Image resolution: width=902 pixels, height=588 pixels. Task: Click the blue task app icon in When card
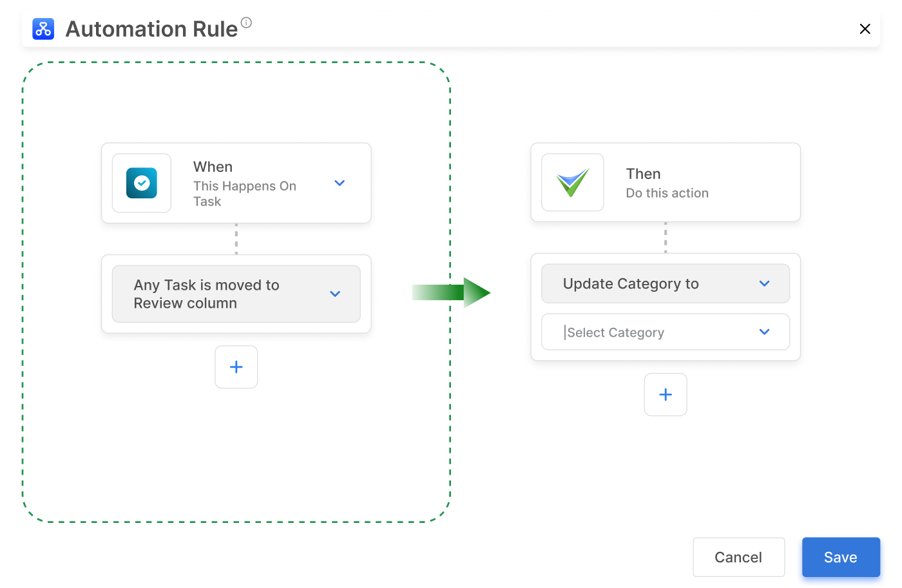pos(141,183)
